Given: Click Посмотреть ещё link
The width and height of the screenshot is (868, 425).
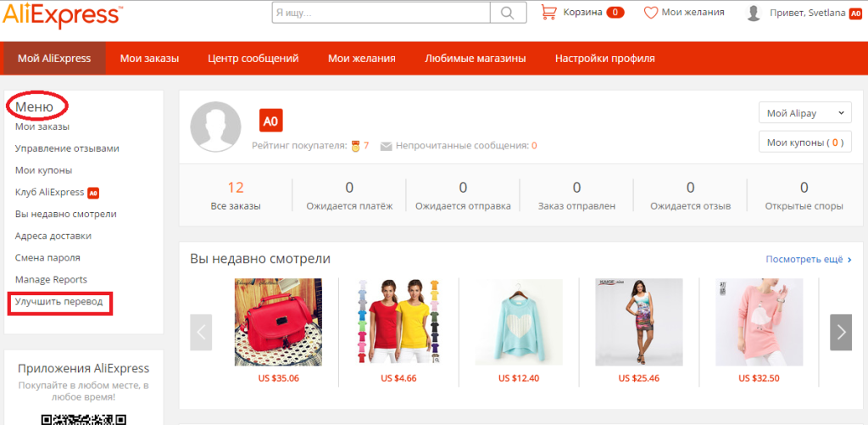Looking at the screenshot, I should tap(808, 260).
